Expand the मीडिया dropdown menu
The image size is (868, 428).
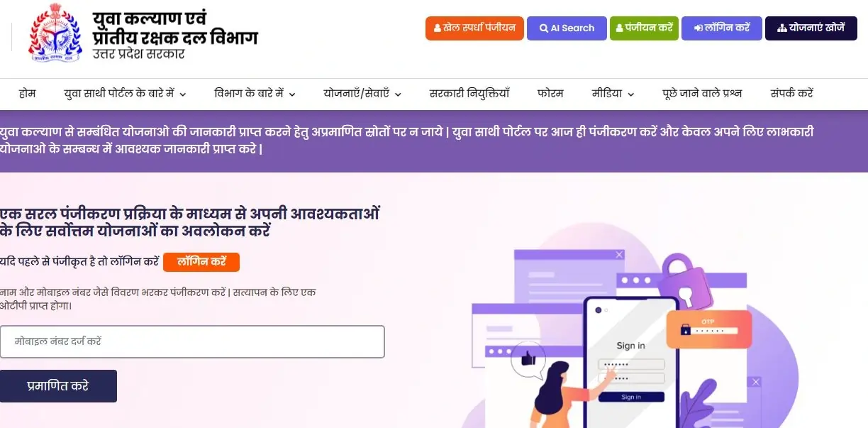tap(613, 93)
